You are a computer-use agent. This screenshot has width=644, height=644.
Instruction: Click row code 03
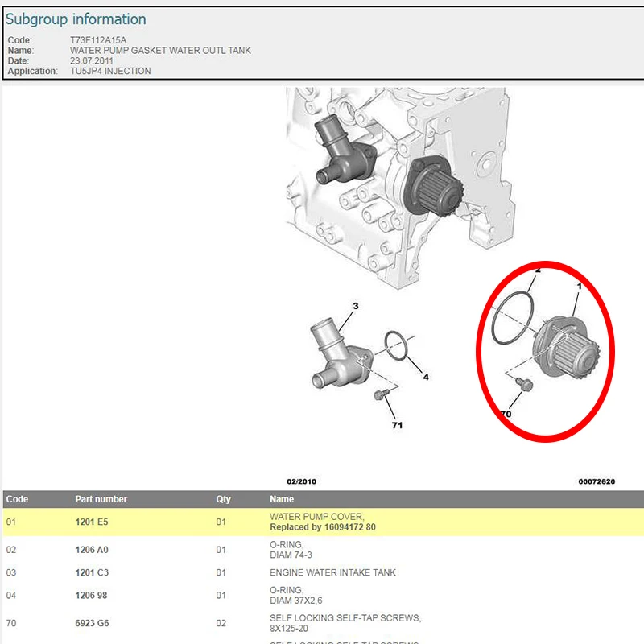11,572
